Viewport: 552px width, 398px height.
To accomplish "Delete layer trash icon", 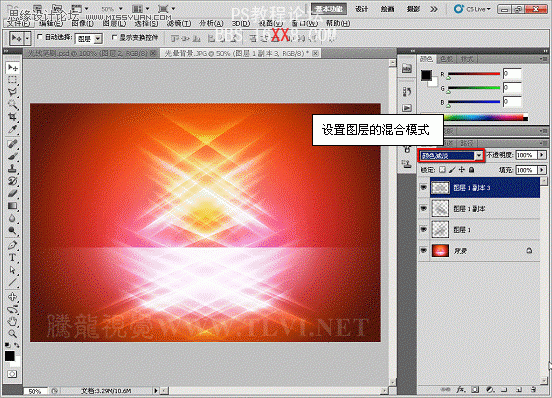I will point(534,390).
